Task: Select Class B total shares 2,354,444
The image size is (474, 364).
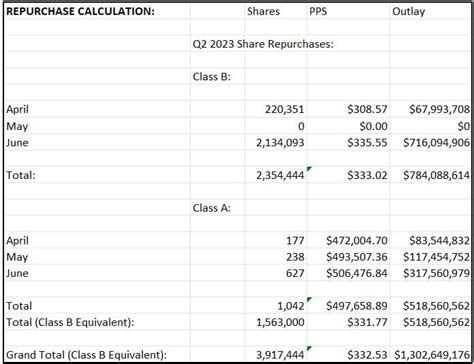Action: [x=280, y=175]
